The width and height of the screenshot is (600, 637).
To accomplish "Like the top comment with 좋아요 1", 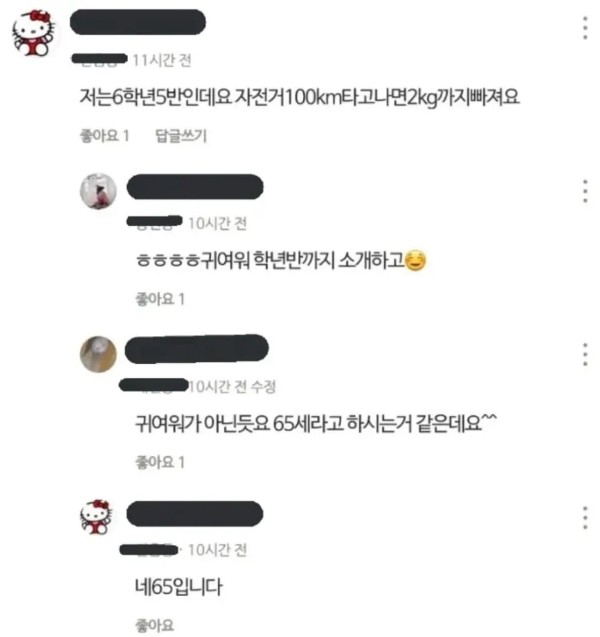I will (x=105, y=136).
